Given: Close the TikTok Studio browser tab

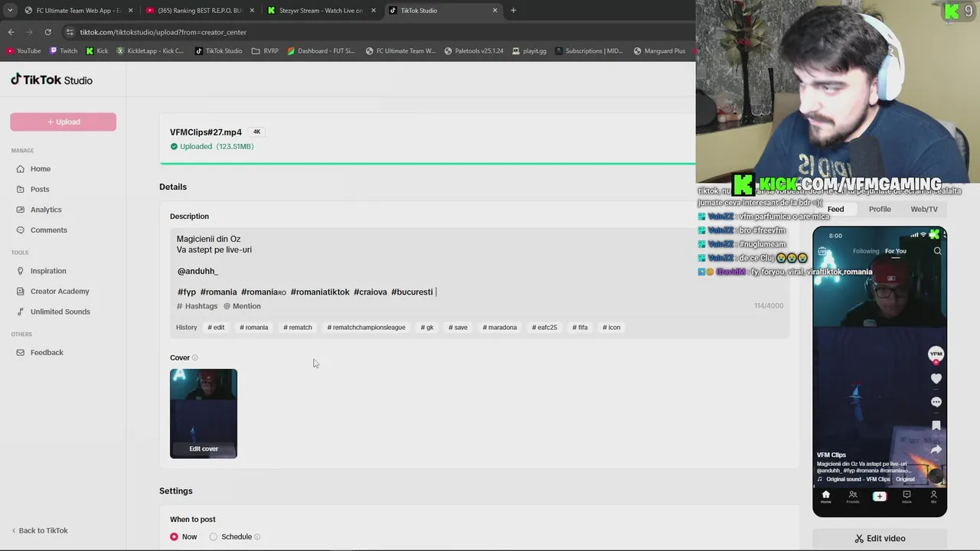Looking at the screenshot, I should [495, 11].
